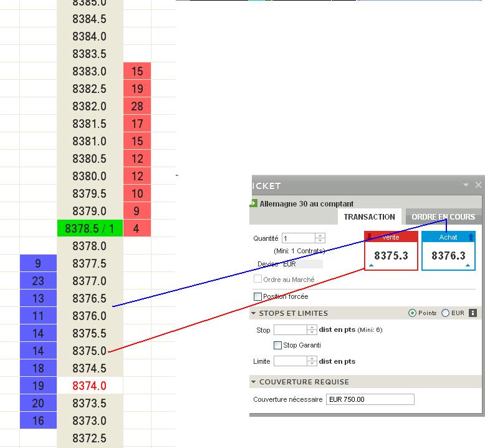Switch to the ORDRE EN COURS tab
Screen dimensions: 485x448
(x=443, y=217)
